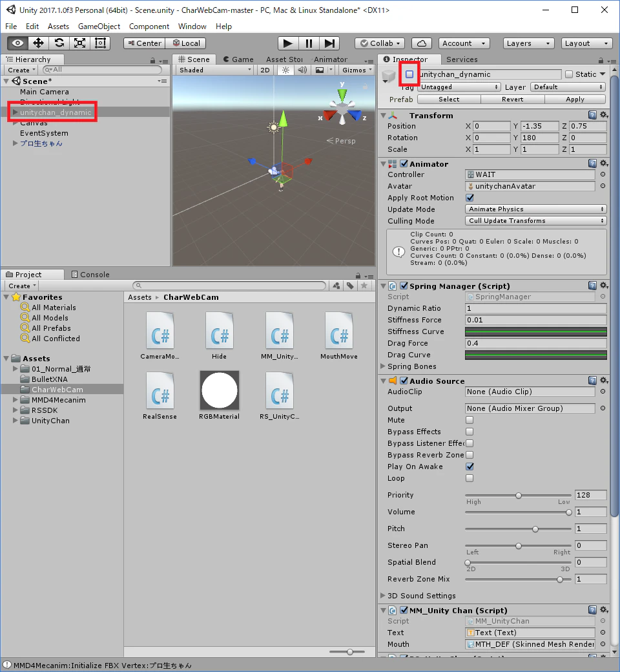
Task: Switch to the Console tab
Action: click(x=90, y=274)
